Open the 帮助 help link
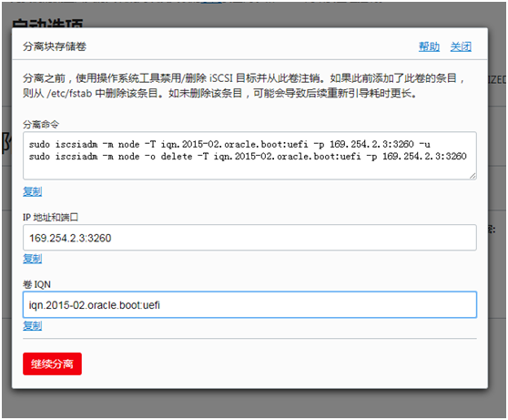The width and height of the screenshot is (508, 420). (x=429, y=46)
